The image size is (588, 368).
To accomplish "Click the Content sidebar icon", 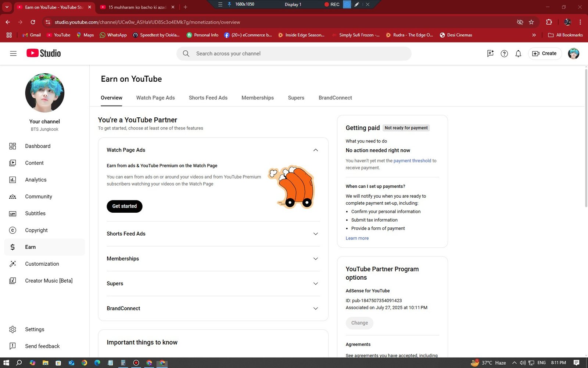I will pyautogui.click(x=12, y=163).
